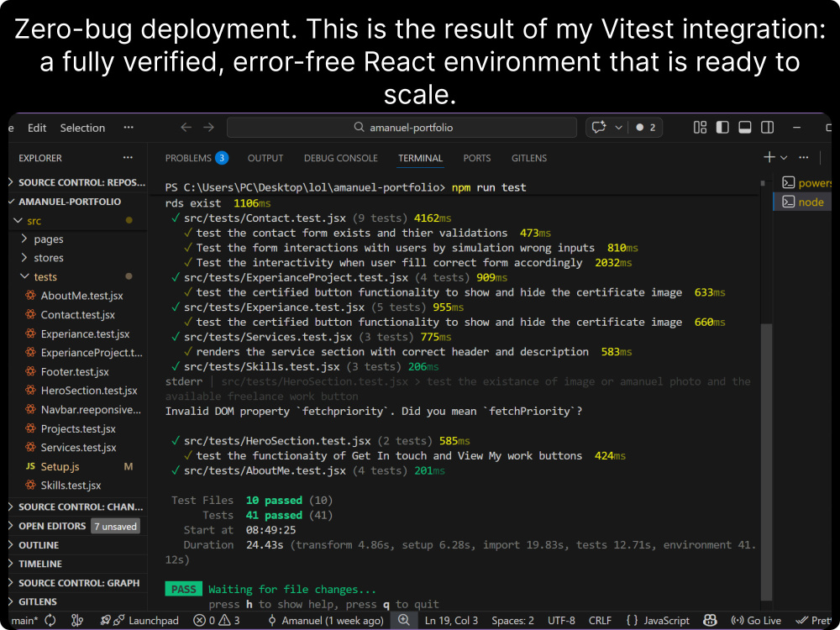
Task: Open Contact.test.jsx file
Action: 77,314
